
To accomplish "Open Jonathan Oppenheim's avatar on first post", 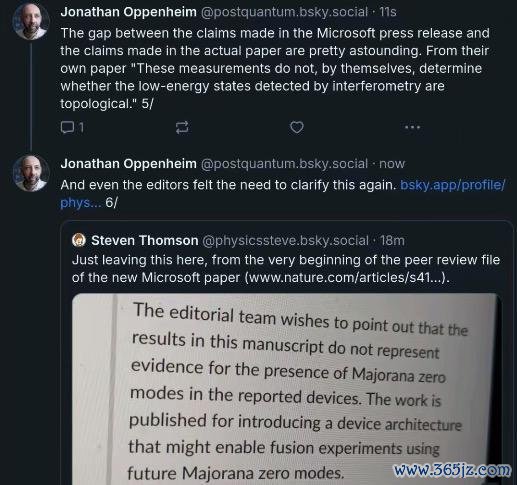I will click(x=31, y=21).
